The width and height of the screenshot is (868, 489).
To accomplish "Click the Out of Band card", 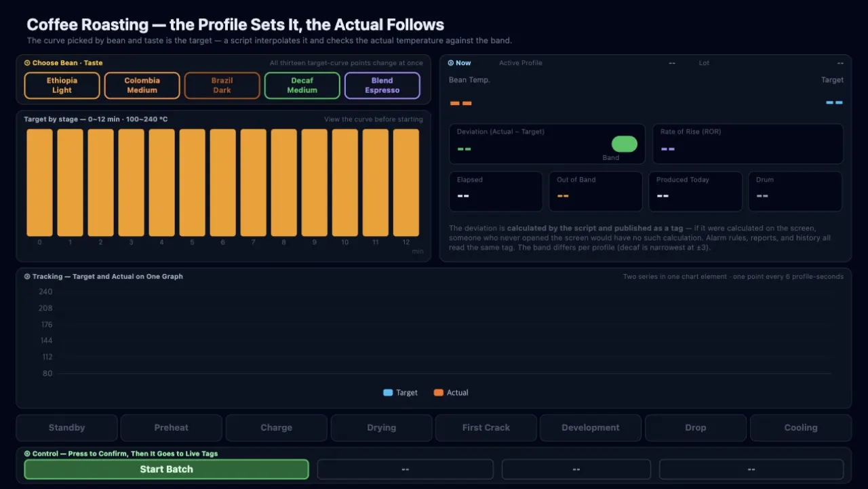I will click(595, 191).
